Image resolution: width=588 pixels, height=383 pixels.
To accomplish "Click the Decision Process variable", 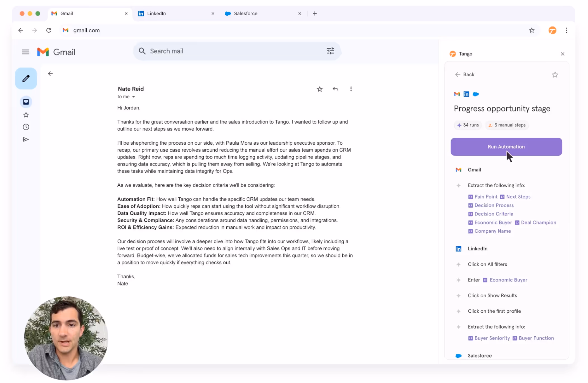I will click(x=491, y=205).
